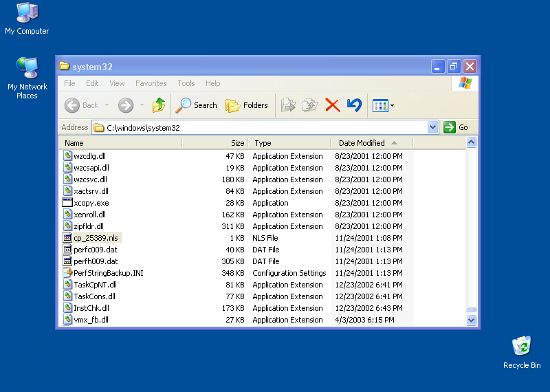Click the NLS File type text
The height and width of the screenshot is (392, 550).
[x=265, y=237]
